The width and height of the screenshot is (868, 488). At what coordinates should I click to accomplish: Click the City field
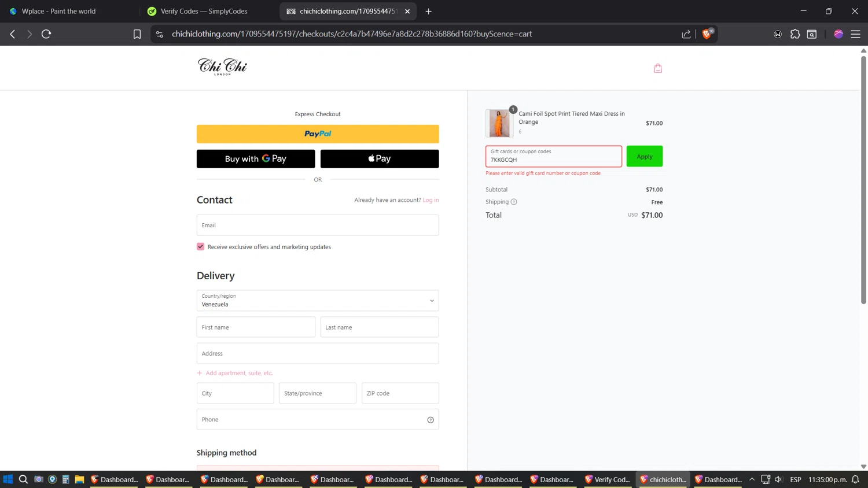235,393
